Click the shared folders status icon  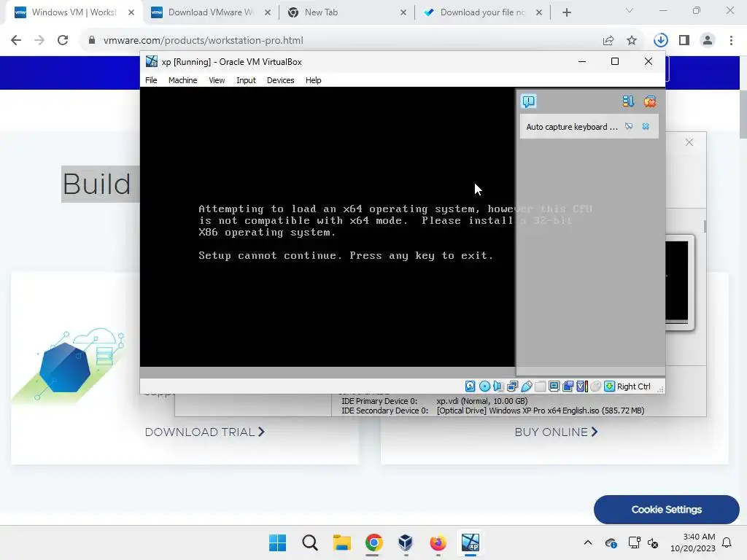(x=541, y=386)
